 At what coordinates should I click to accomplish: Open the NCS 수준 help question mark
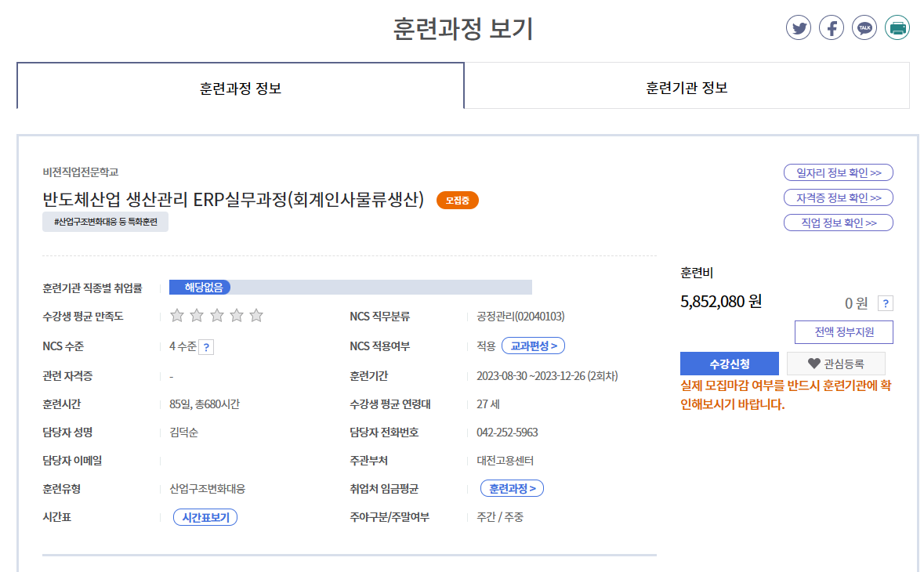pos(206,347)
